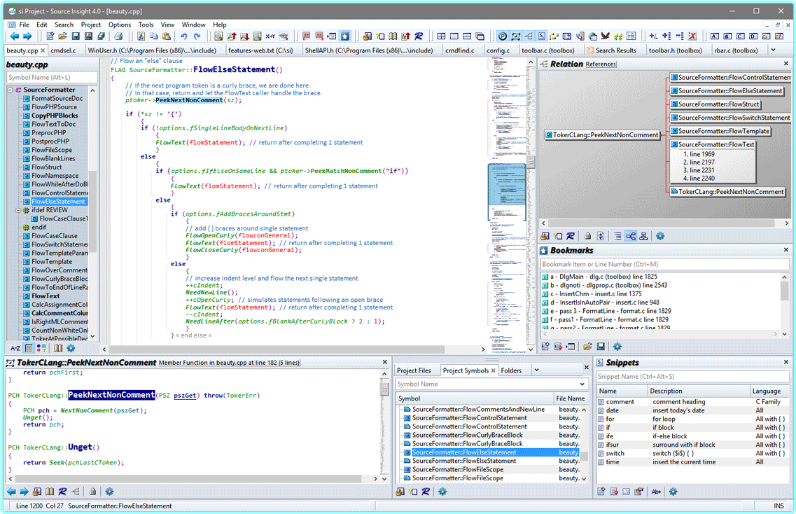The image size is (796, 514).
Task: Click the Relation panel title icon
Action: click(x=545, y=64)
